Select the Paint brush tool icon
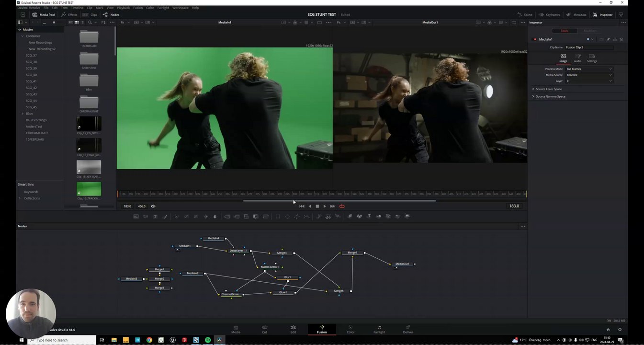The width and height of the screenshot is (644, 345). point(165,217)
